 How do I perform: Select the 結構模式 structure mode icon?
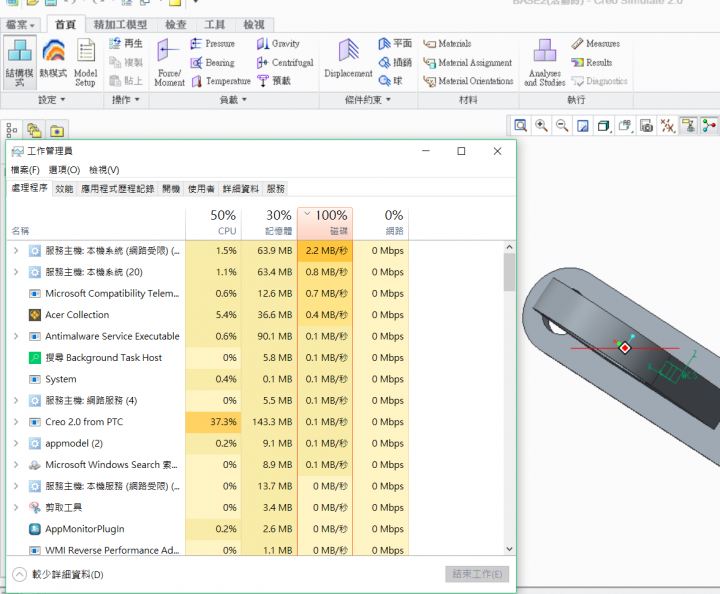[x=19, y=62]
